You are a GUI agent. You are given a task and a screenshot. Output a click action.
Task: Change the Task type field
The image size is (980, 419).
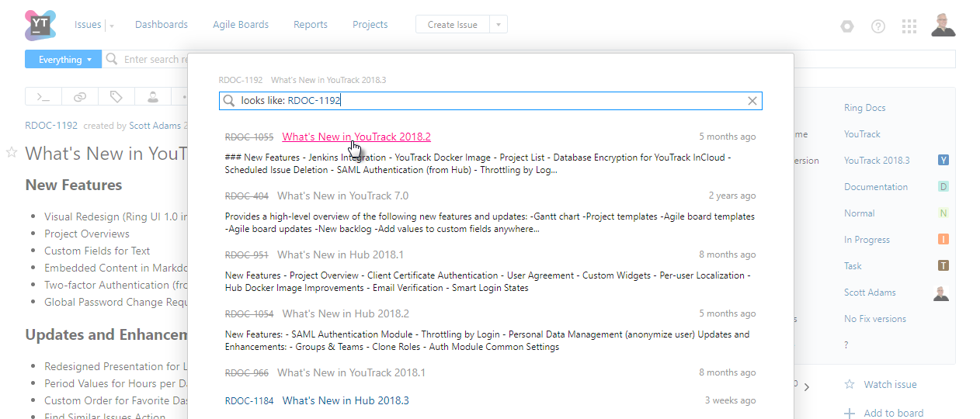pos(853,266)
